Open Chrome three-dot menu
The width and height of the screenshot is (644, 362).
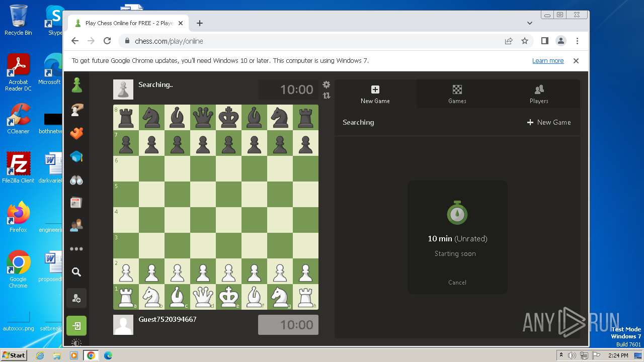pos(577,41)
